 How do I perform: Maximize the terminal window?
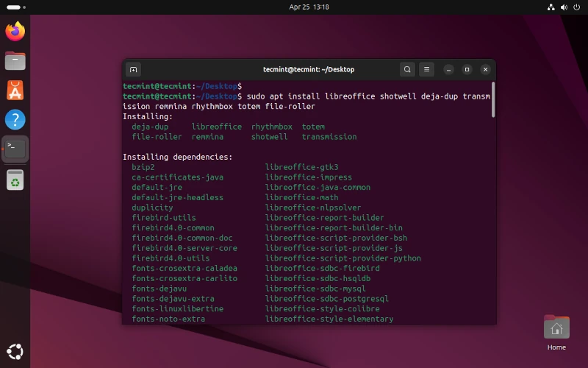pos(467,70)
